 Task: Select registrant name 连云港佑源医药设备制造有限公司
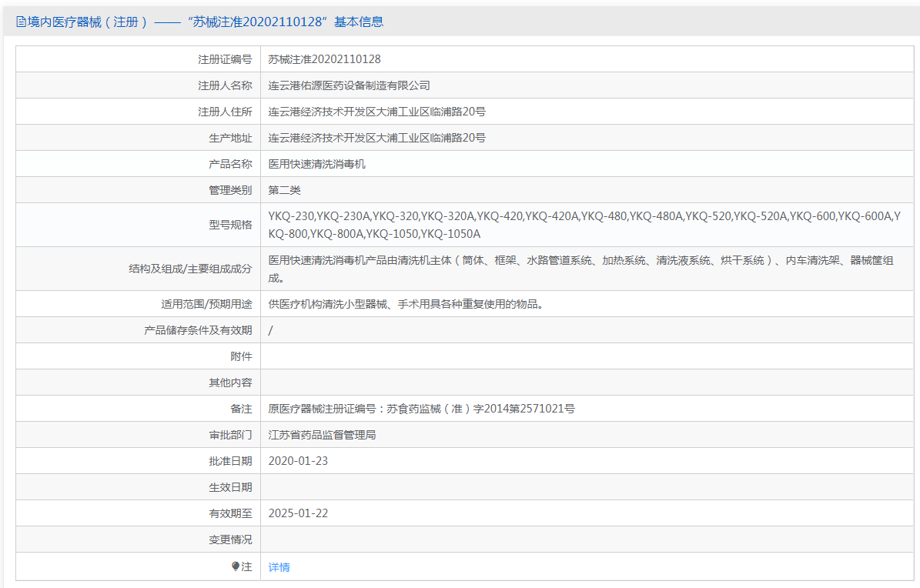(349, 85)
